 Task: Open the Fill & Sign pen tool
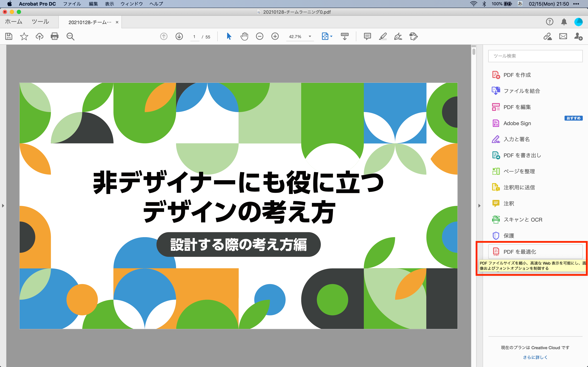click(x=398, y=36)
